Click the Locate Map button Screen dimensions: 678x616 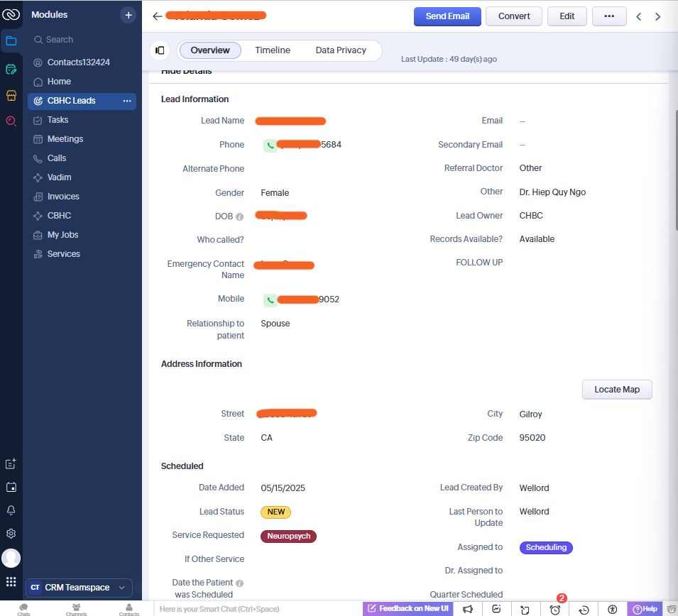(617, 390)
